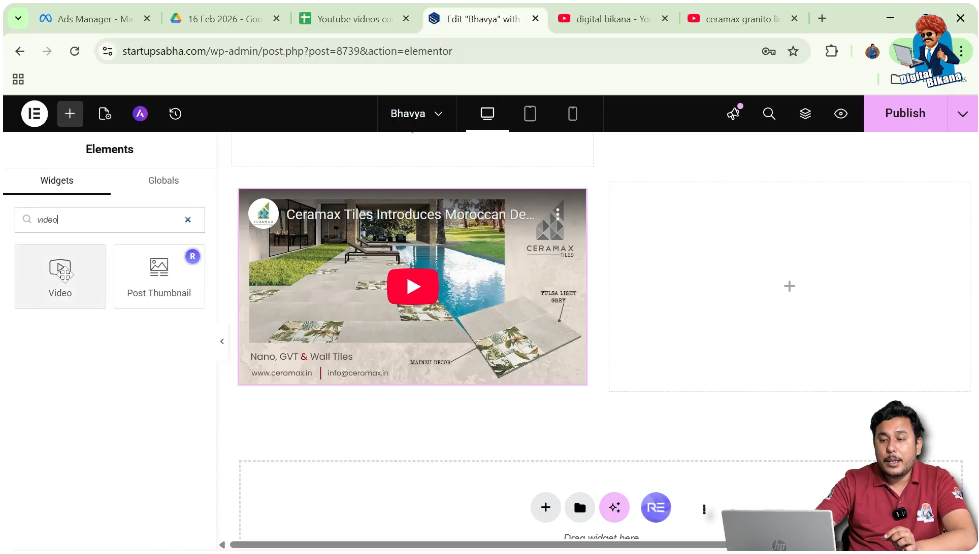This screenshot has width=979, height=554.
Task: Open the Elementor main menu logo
Action: pyautogui.click(x=34, y=114)
